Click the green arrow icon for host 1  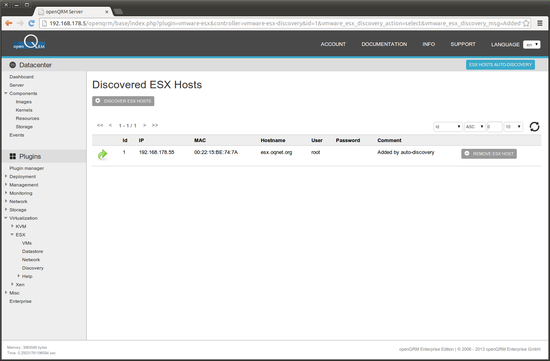(102, 154)
